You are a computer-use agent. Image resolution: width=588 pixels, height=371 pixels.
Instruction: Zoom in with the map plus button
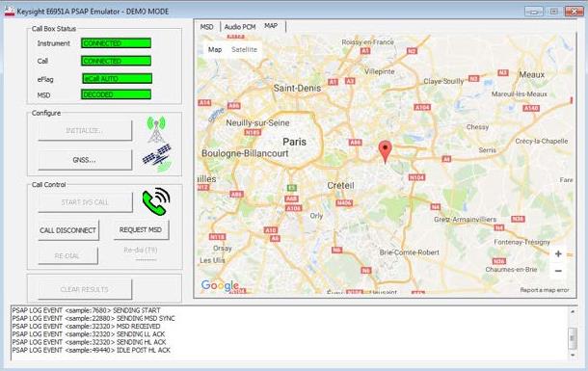click(558, 254)
